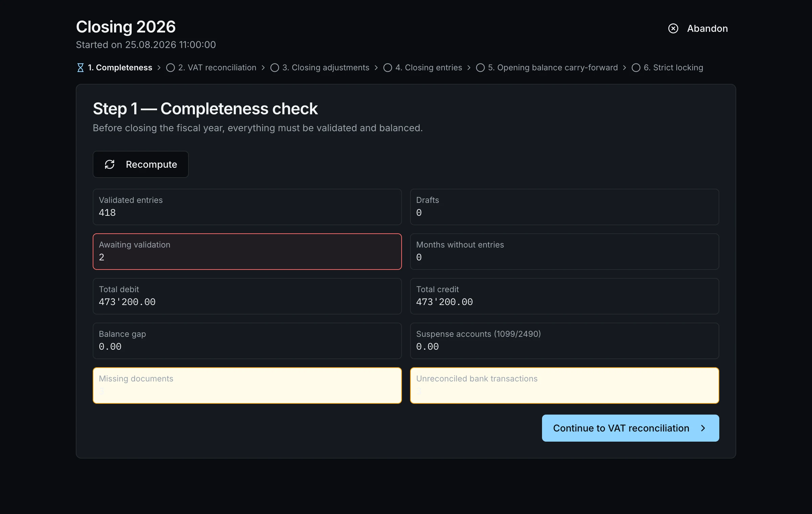Image resolution: width=812 pixels, height=514 pixels.
Task: Click Unreconciled bank transactions label
Action: point(477,379)
